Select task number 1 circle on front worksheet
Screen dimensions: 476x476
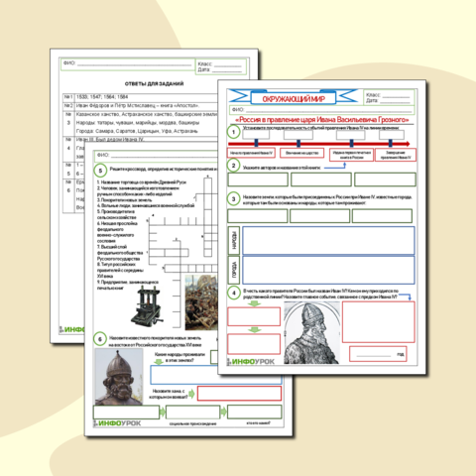234,132
